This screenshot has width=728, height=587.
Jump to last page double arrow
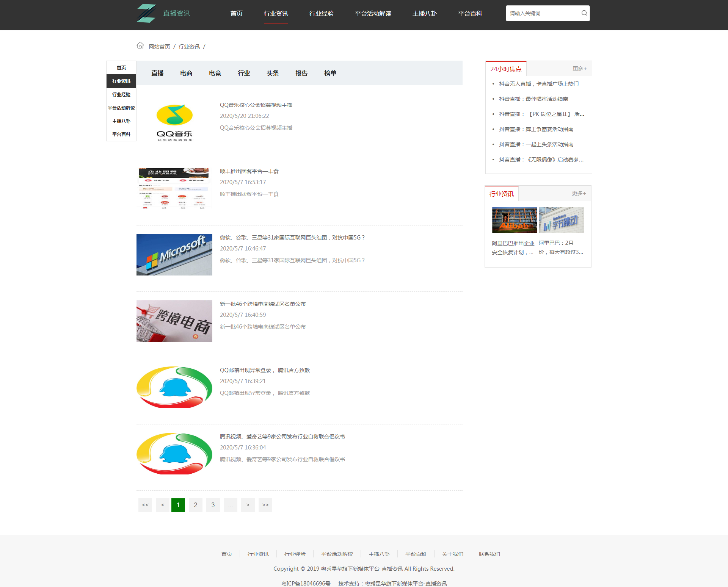click(x=265, y=505)
